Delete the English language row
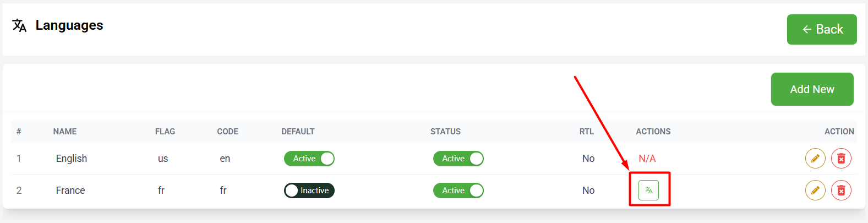868x223 pixels. (x=841, y=159)
